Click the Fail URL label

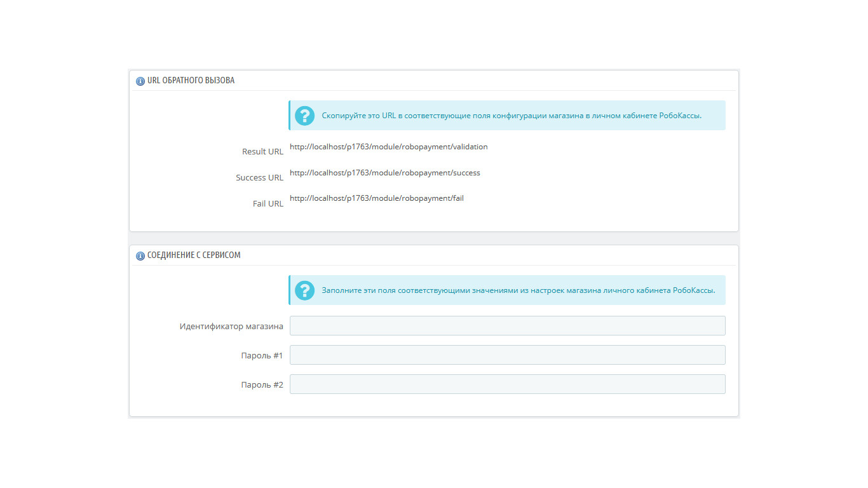[x=268, y=204]
